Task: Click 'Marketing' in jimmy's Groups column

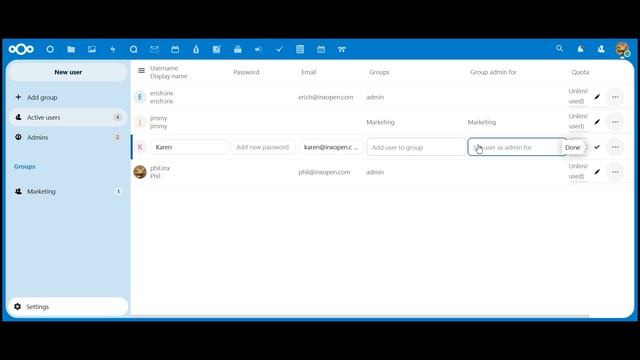Action: click(x=380, y=122)
